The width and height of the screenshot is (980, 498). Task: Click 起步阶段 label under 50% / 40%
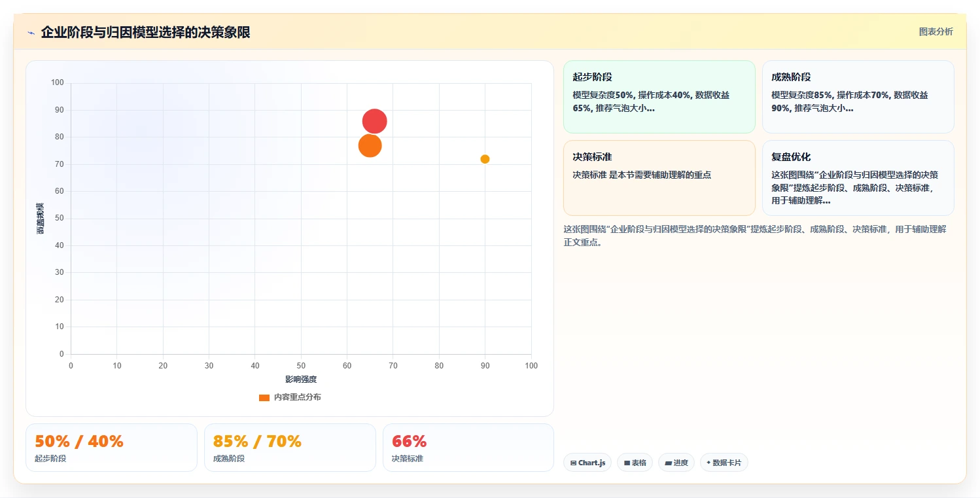click(50, 459)
